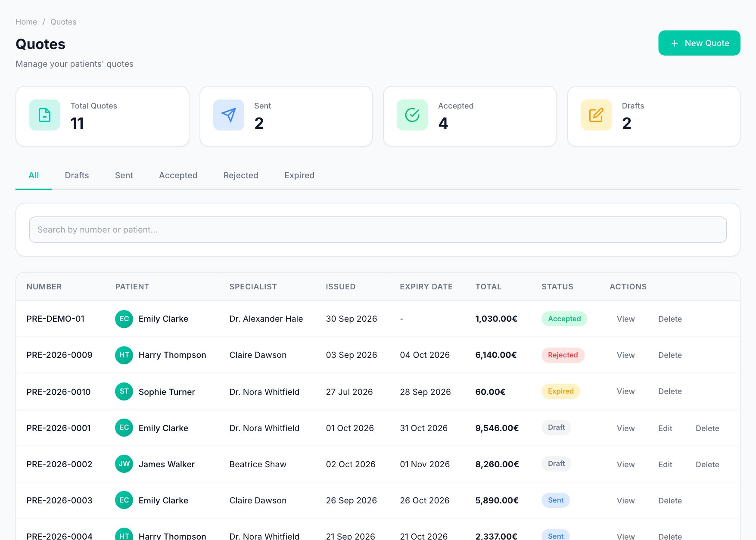Image resolution: width=756 pixels, height=540 pixels.
Task: Edit draft quote PRE-2026-0002
Action: pyautogui.click(x=665, y=465)
